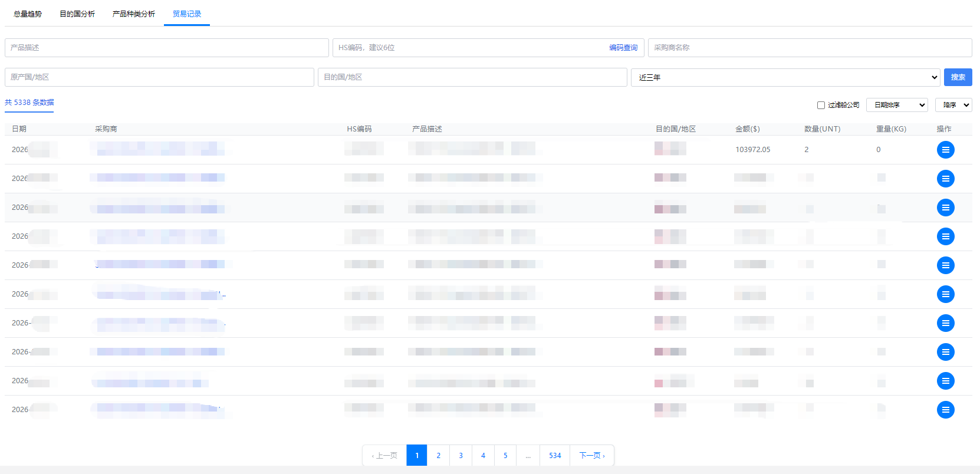Open action menu icon in sixth table row
This screenshot has height=474, width=980.
[945, 294]
